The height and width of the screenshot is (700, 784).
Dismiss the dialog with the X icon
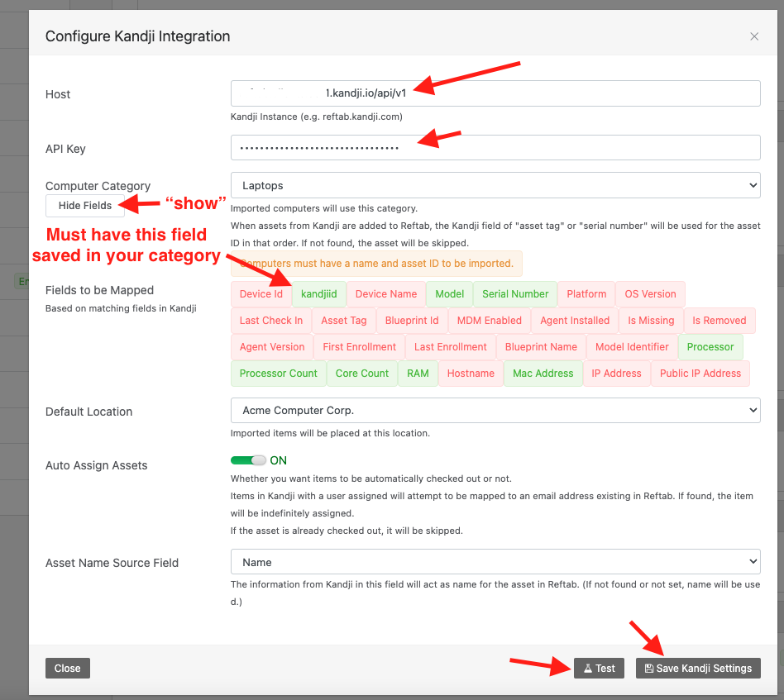753,36
